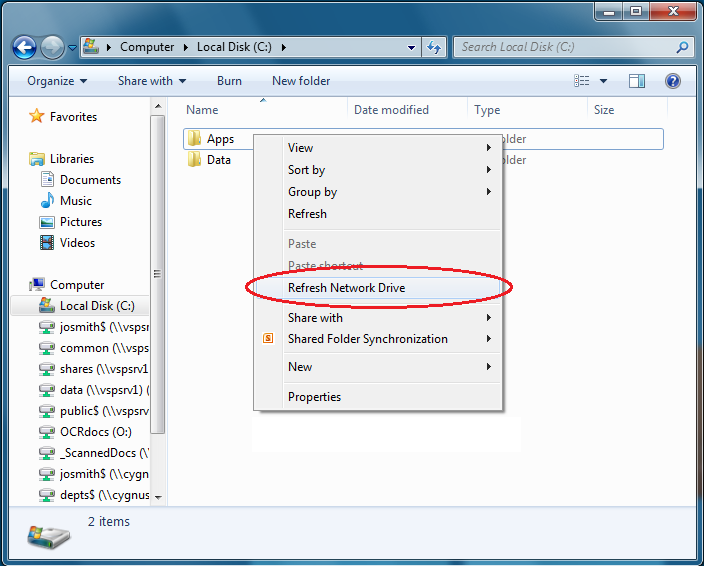Click the navigation pane scrollbar down arrow
The image size is (704, 566).
(158, 496)
